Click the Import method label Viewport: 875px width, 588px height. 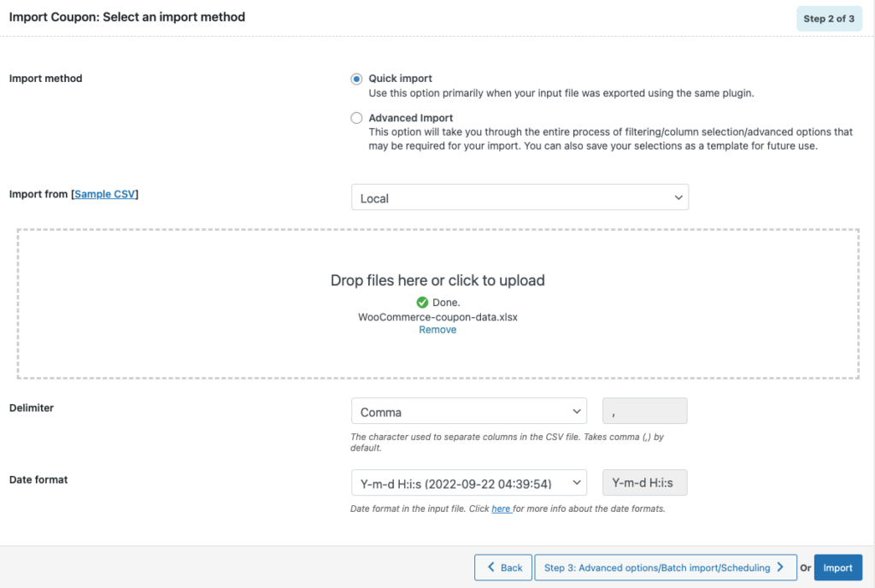pos(46,79)
